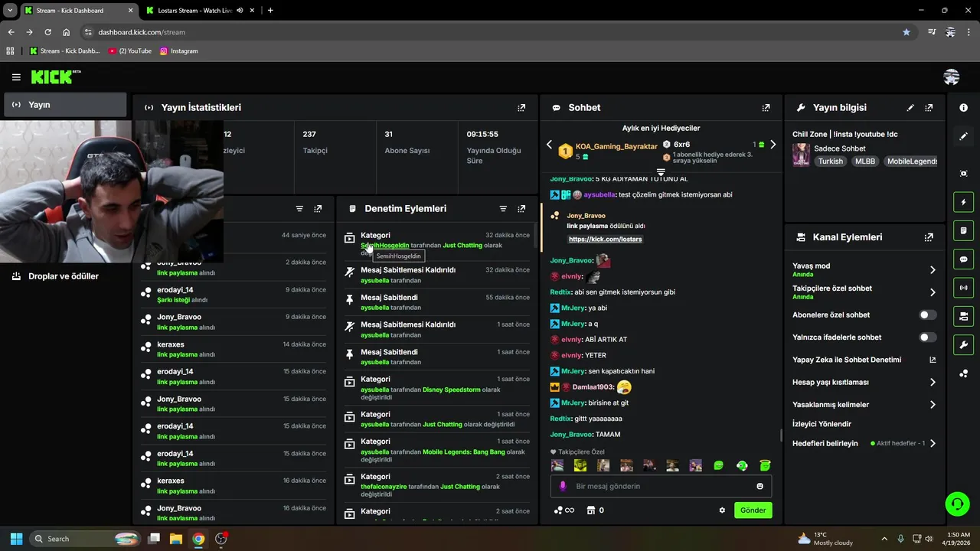
Task: Toggle Yalnızca ifadelerle sohbet switch
Action: pos(927,337)
